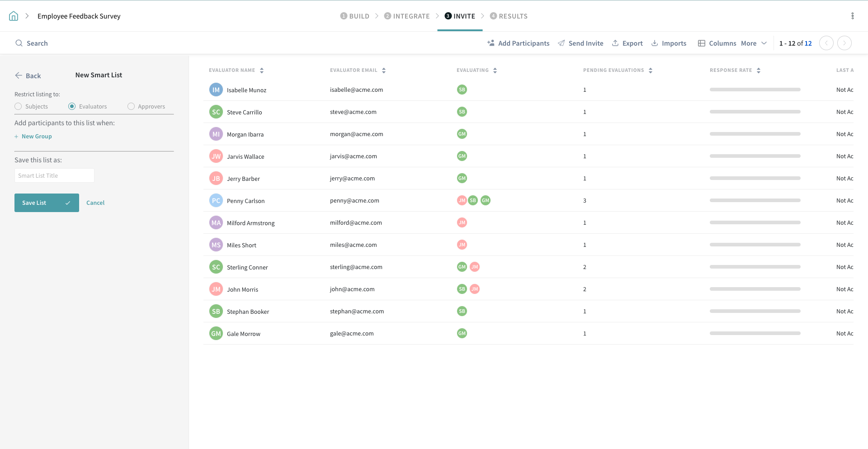Click the Save List button
This screenshot has height=449, width=868.
pos(47,203)
